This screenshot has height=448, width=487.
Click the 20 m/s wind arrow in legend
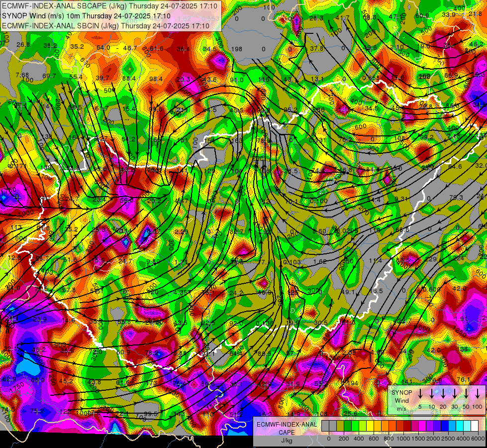click(443, 394)
